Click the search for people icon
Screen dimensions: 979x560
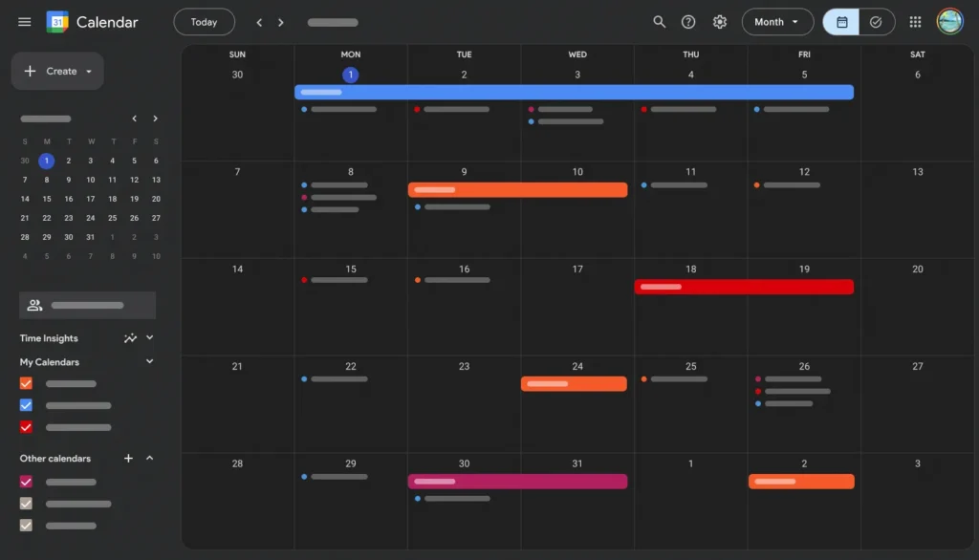(x=35, y=304)
